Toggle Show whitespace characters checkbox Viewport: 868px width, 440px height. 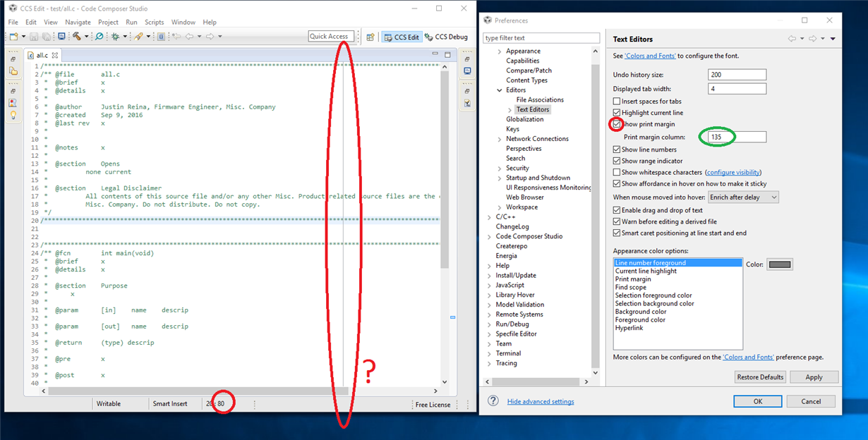click(x=617, y=172)
